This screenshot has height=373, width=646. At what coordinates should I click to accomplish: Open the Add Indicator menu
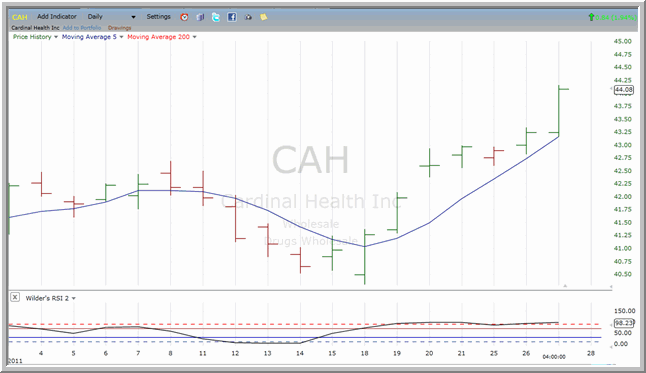(57, 16)
